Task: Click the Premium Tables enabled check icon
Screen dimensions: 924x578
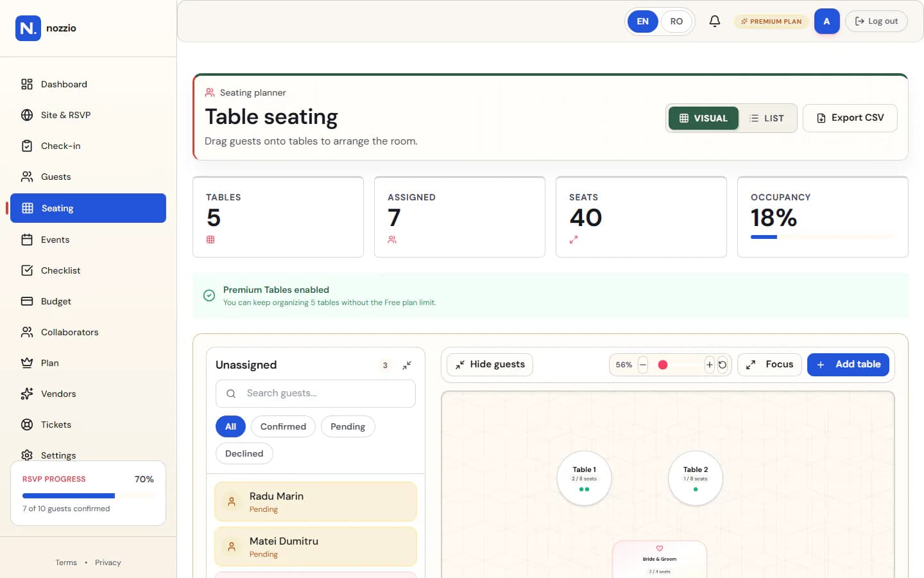Action: pos(209,295)
